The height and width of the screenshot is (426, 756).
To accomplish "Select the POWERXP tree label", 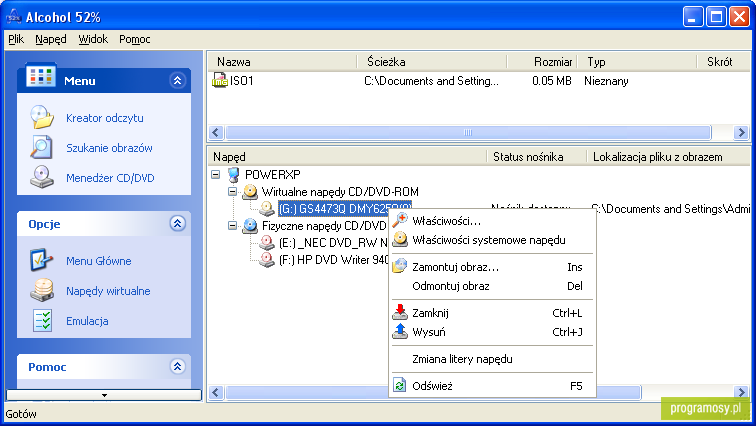I will point(272,174).
